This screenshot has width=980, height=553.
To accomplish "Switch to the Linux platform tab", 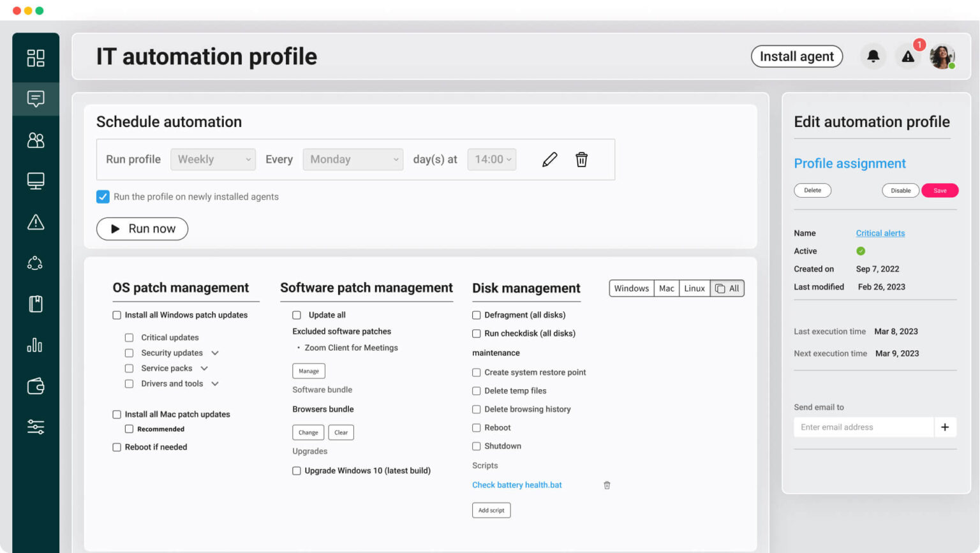I will pos(694,288).
